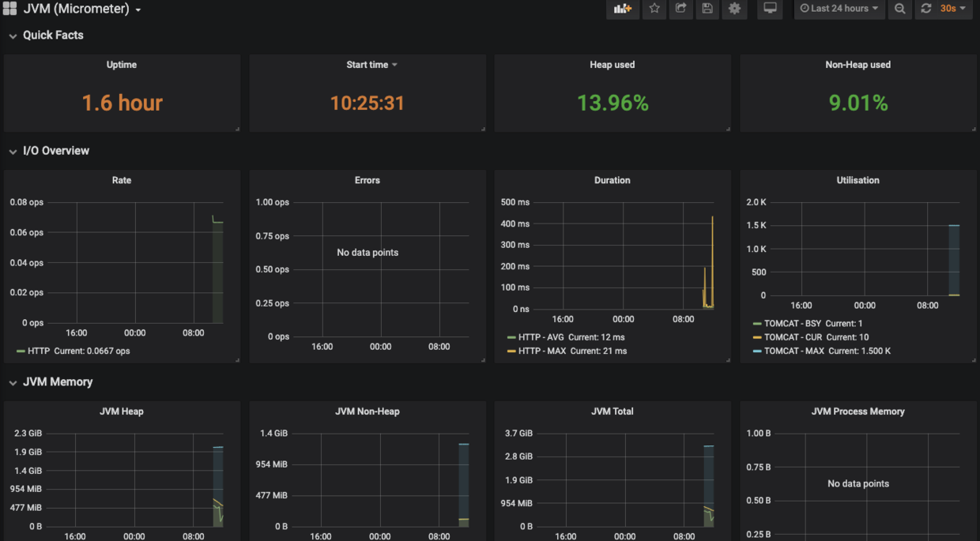The height and width of the screenshot is (541, 980).
Task: Click the refresh dashboard icon
Action: pos(926,9)
